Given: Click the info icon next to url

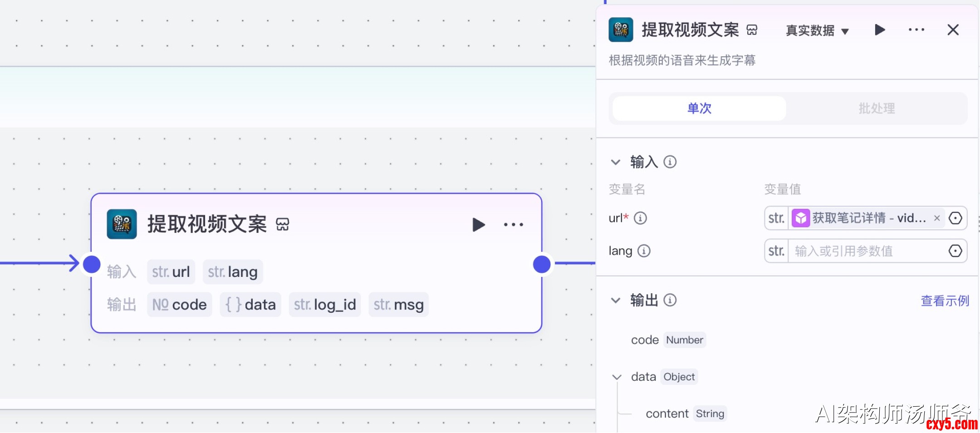Looking at the screenshot, I should 640,218.
